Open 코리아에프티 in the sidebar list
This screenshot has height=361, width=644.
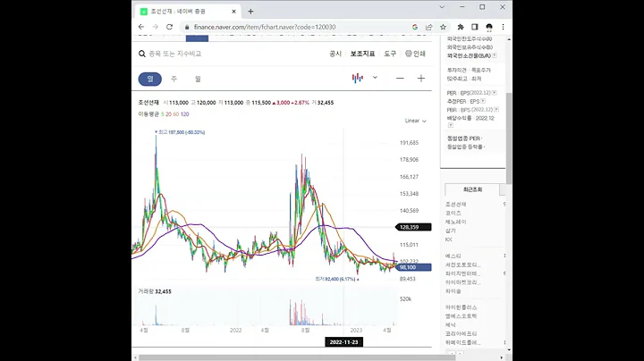point(461,334)
